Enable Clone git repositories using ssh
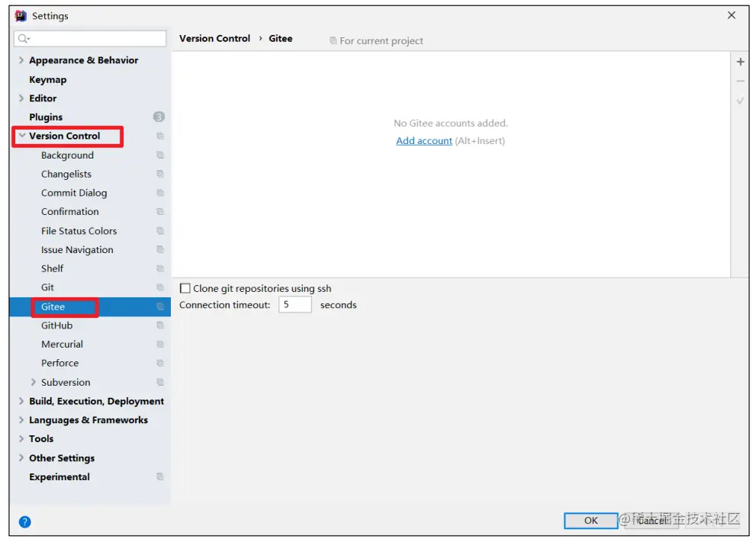 (x=185, y=288)
